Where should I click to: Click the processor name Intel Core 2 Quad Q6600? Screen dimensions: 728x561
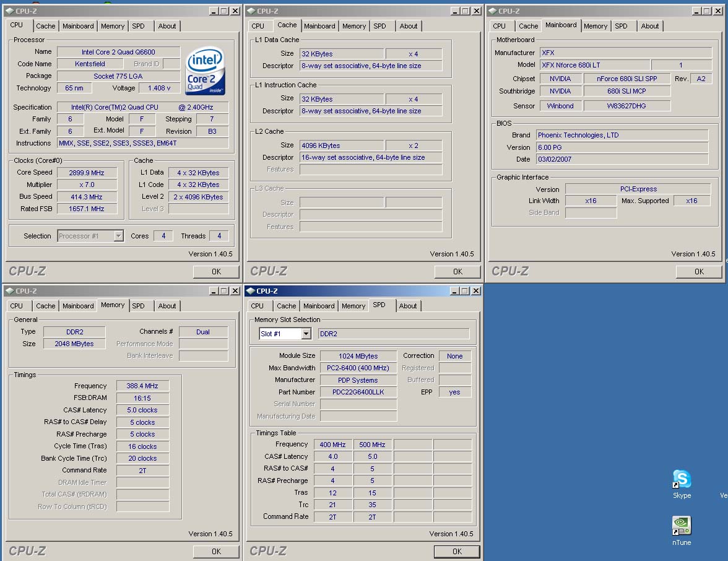[x=118, y=52]
